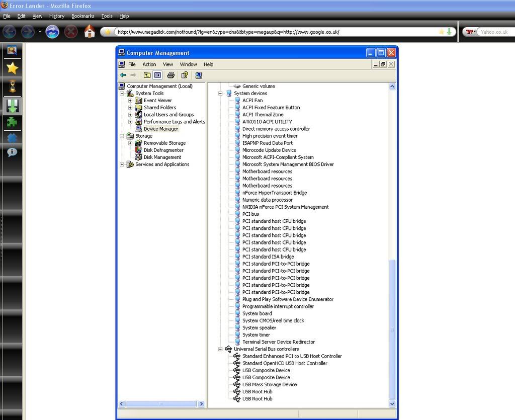Click the Computer Management title bar icon
Image resolution: width=515 pixels, height=420 pixels.
point(122,52)
